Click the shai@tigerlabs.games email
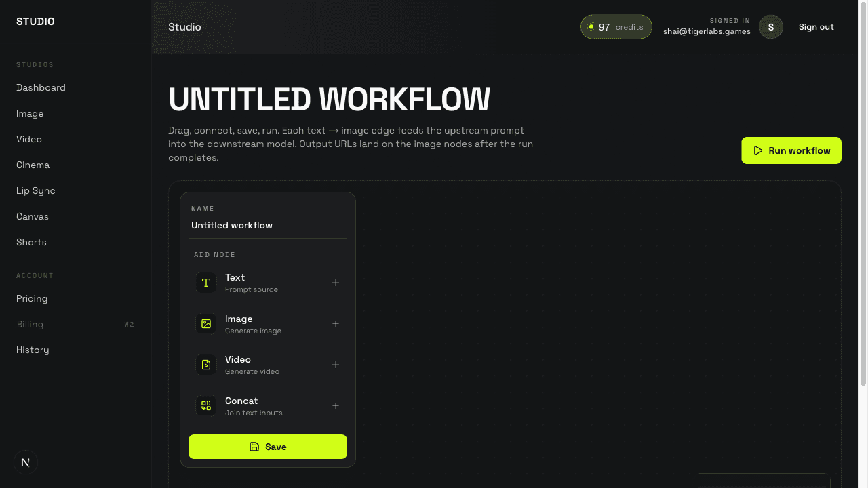This screenshot has height=488, width=868. point(707,31)
